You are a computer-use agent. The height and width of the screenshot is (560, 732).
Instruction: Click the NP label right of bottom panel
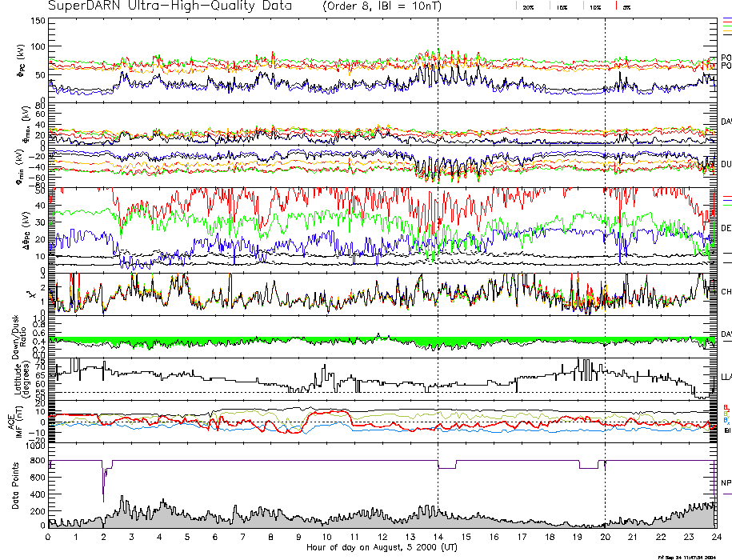[726, 482]
